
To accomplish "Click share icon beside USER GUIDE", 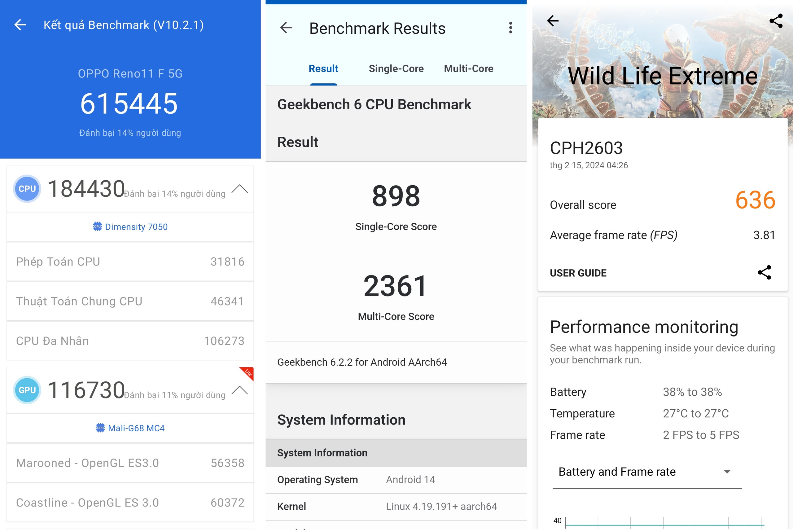I will [764, 273].
